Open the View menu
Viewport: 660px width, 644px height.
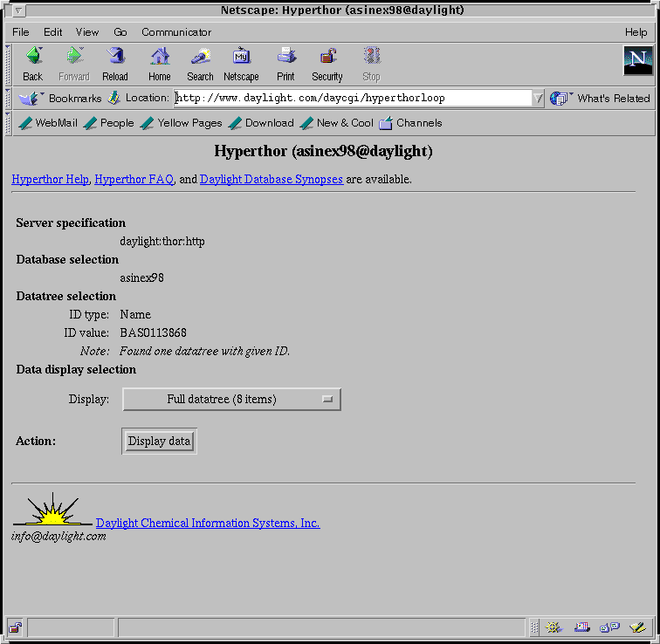click(x=87, y=32)
